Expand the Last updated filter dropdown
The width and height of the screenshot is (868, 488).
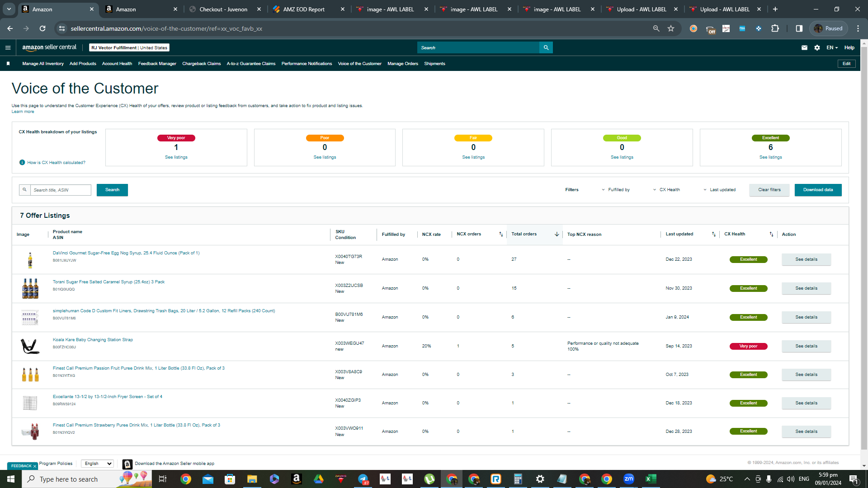tap(719, 190)
